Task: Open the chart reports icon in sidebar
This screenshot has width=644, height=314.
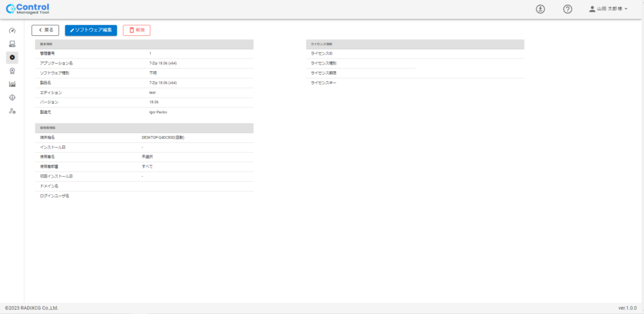Action: click(12, 84)
